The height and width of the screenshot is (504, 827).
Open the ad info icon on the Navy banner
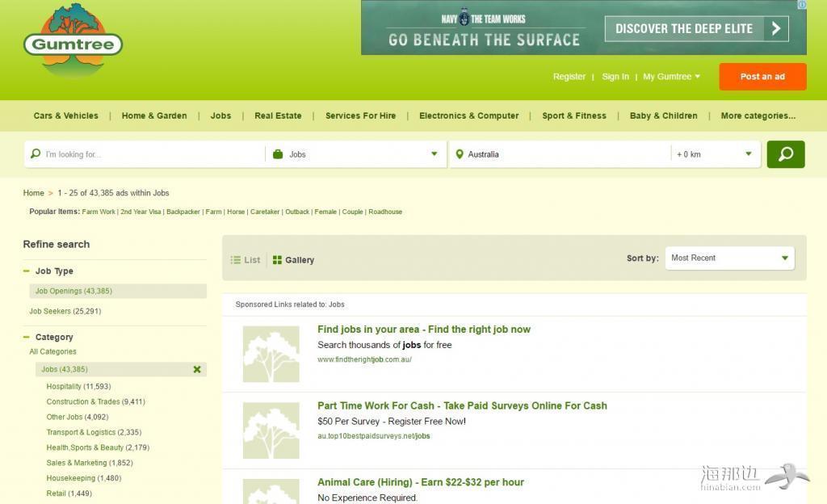click(x=802, y=5)
